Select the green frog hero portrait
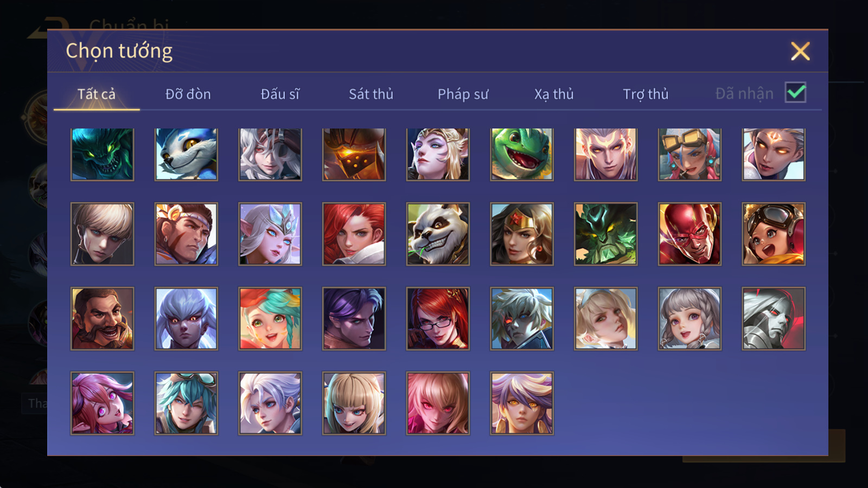Screen dimensions: 868x488 [522, 155]
